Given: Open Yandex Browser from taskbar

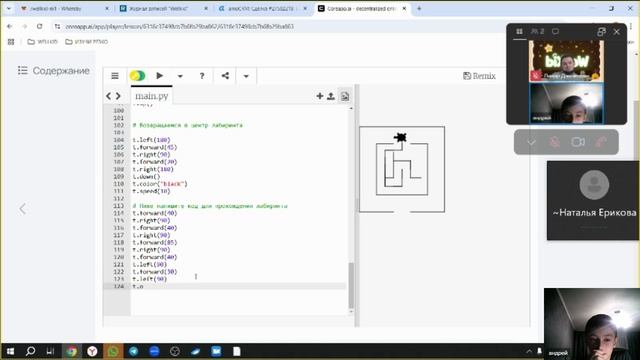Looking at the screenshot, I should pos(92,351).
